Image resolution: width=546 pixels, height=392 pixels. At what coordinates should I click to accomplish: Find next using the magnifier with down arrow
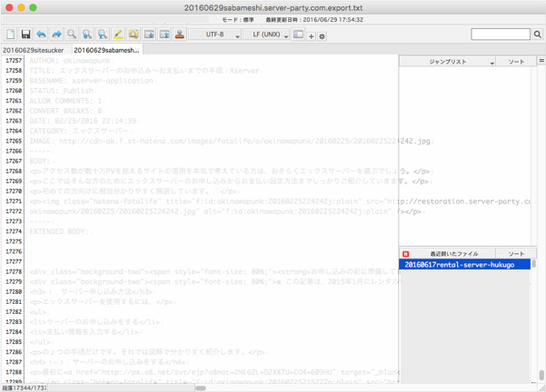(87, 34)
